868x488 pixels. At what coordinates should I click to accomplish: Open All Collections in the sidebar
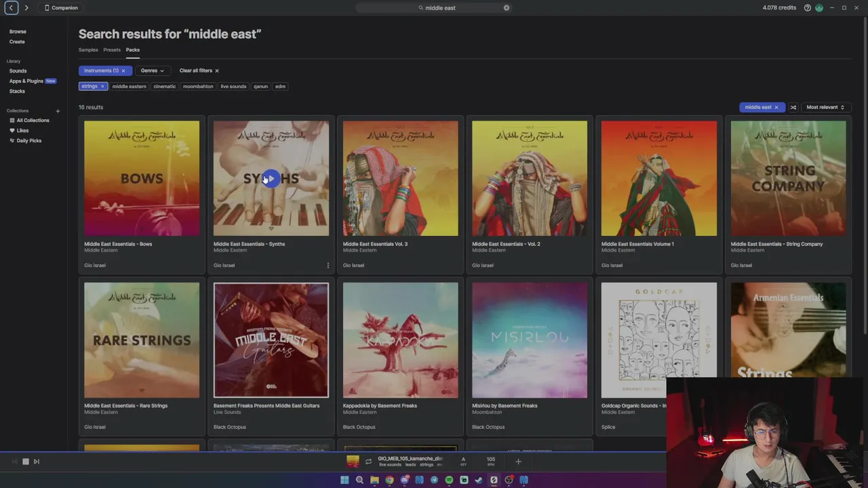[33, 120]
